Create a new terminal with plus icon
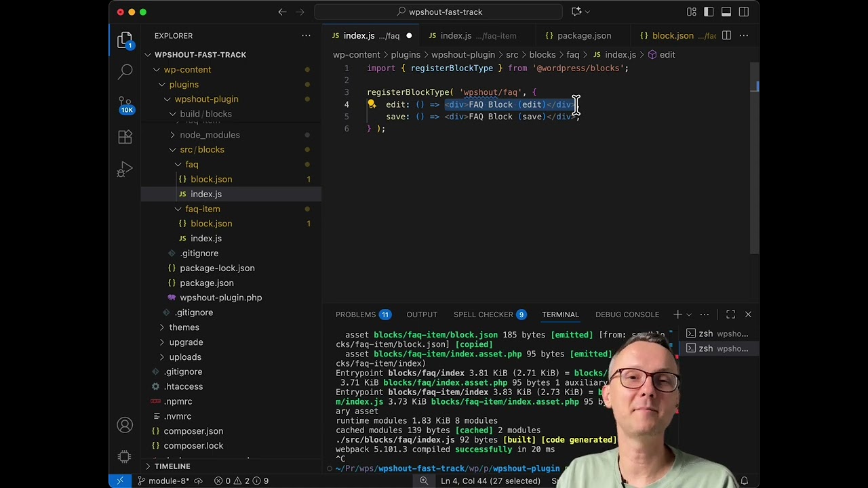Screen dimensions: 868x488 click(677, 314)
